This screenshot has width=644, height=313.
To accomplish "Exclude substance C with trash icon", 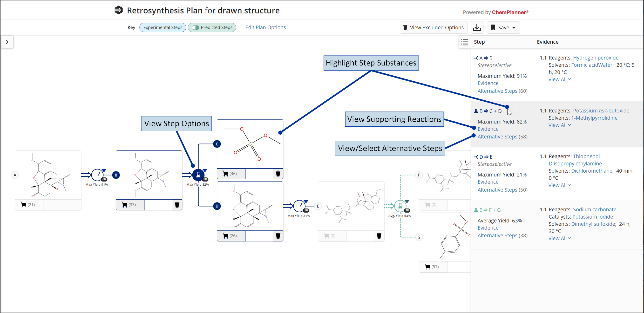I will click(x=278, y=174).
